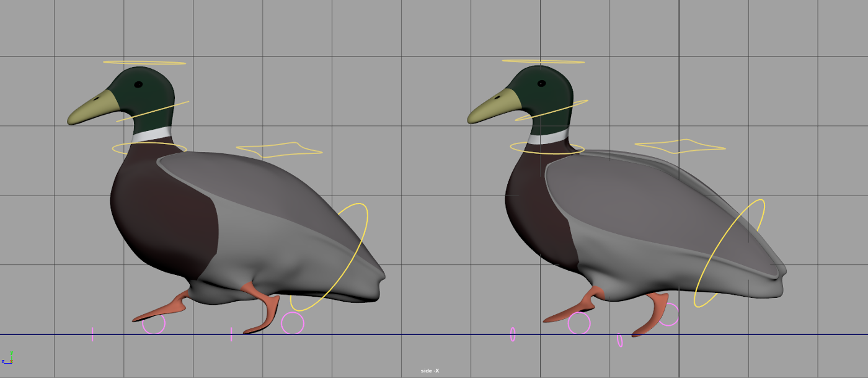Select right duck's star-shaped back control
Screen dimensions: 868x378
[x=680, y=146]
